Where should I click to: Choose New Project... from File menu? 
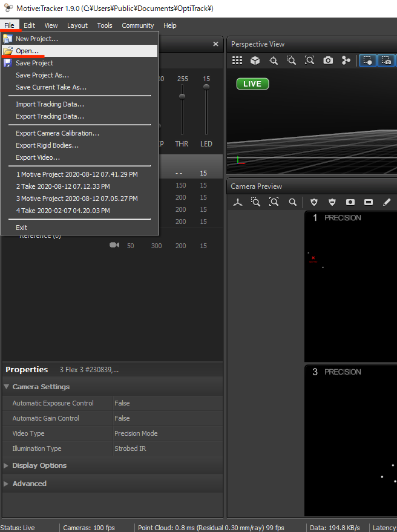click(x=80, y=39)
